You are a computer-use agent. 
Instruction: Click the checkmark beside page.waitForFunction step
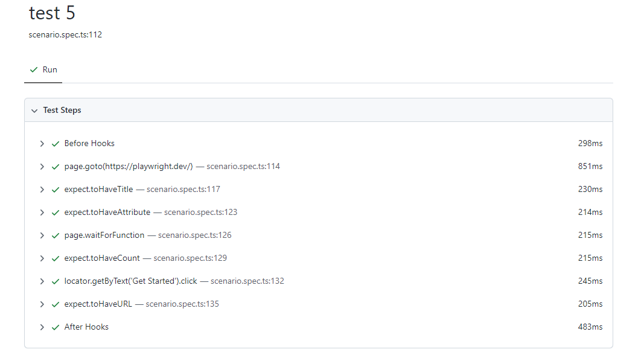tap(55, 235)
